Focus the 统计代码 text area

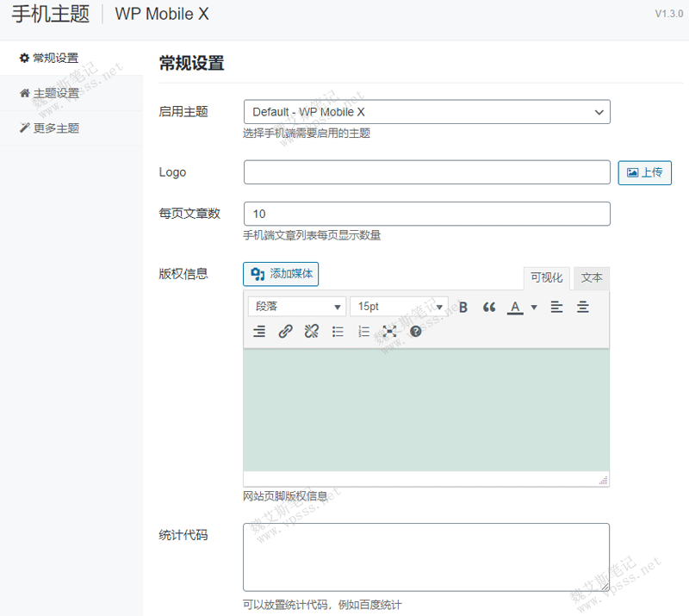[x=426, y=557]
